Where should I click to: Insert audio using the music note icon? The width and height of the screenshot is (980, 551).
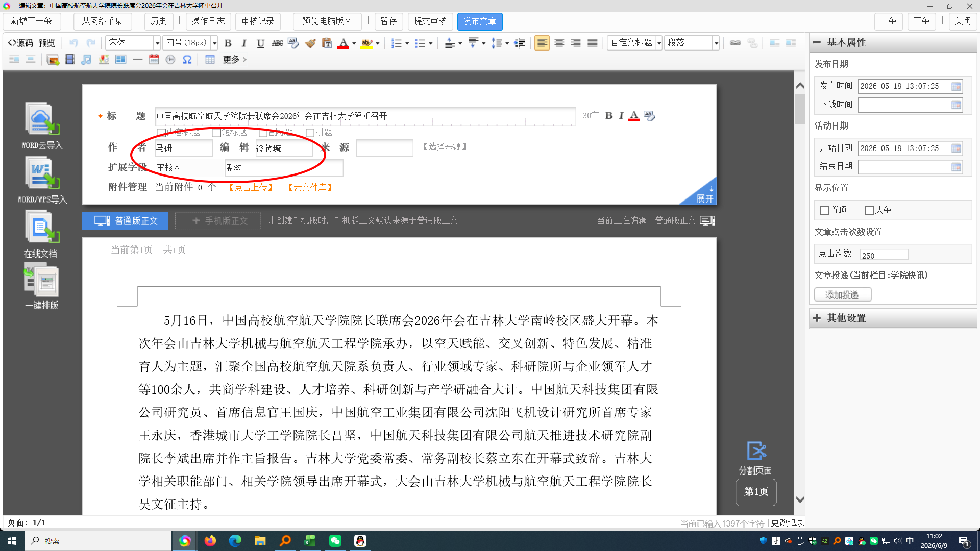pos(86,60)
